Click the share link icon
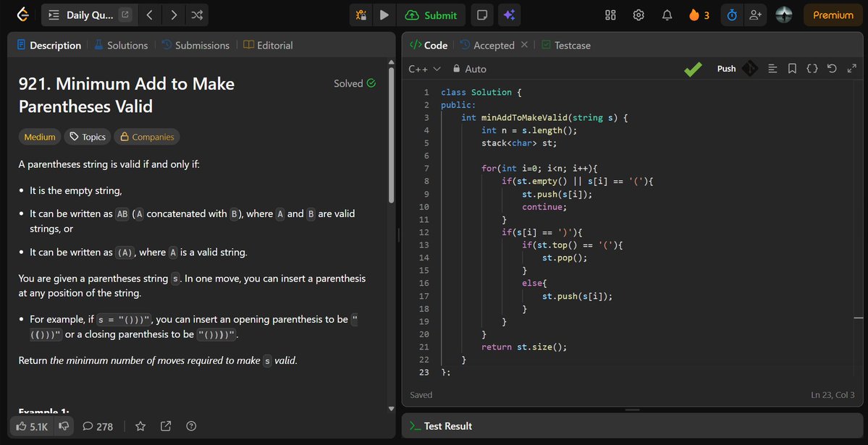Screen dimensions: 868x445 point(166,426)
